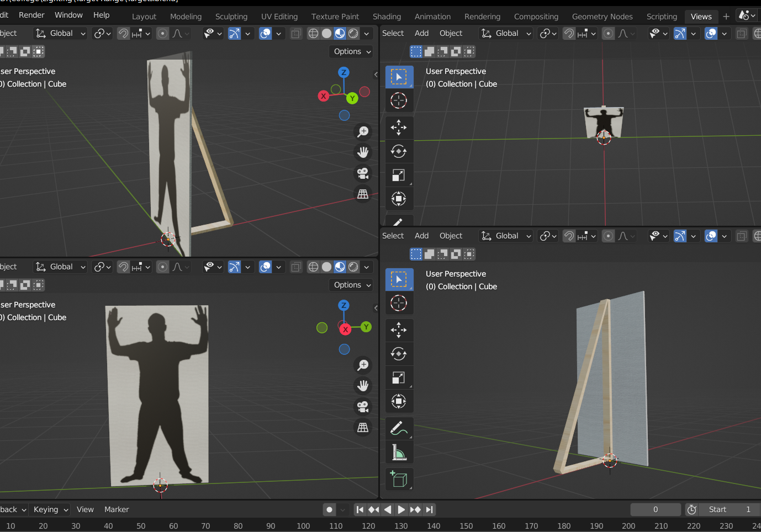Play animation forward in timeline
Image resolution: width=761 pixels, height=532 pixels.
pos(401,509)
